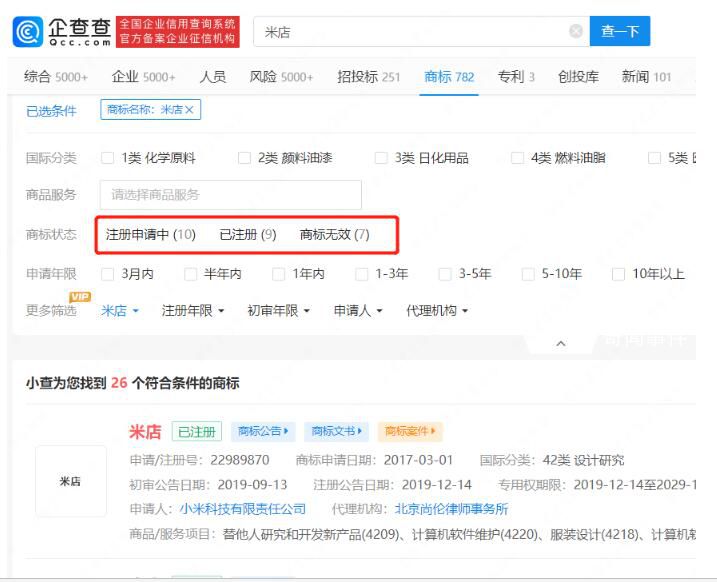Click registration number 22989870
The width and height of the screenshot is (717, 582).
pos(240,460)
